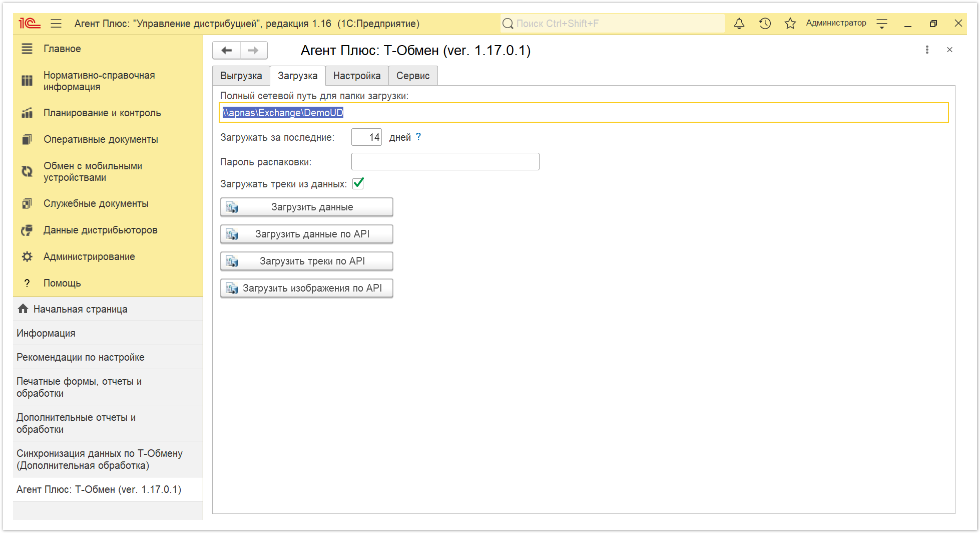Open Оперативные документы section
Image resolution: width=980 pixels, height=533 pixels.
pyautogui.click(x=108, y=139)
